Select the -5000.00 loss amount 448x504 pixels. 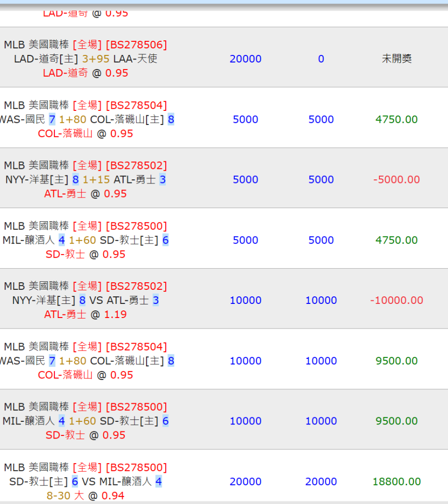coord(397,179)
